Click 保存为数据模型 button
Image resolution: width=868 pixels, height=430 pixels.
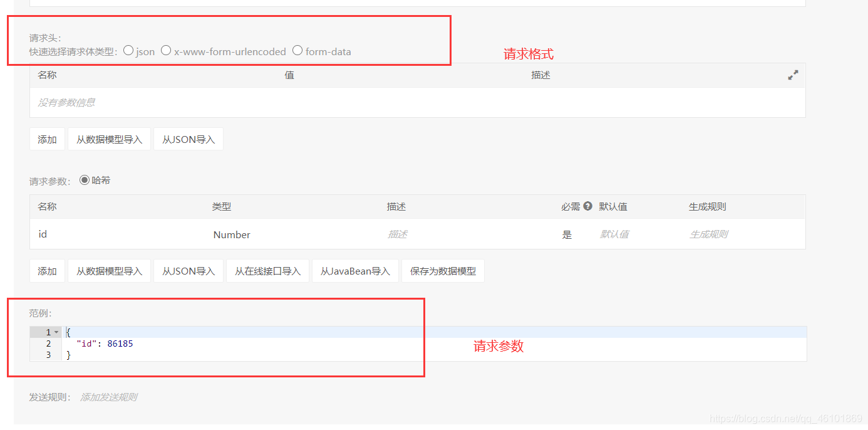(x=443, y=271)
